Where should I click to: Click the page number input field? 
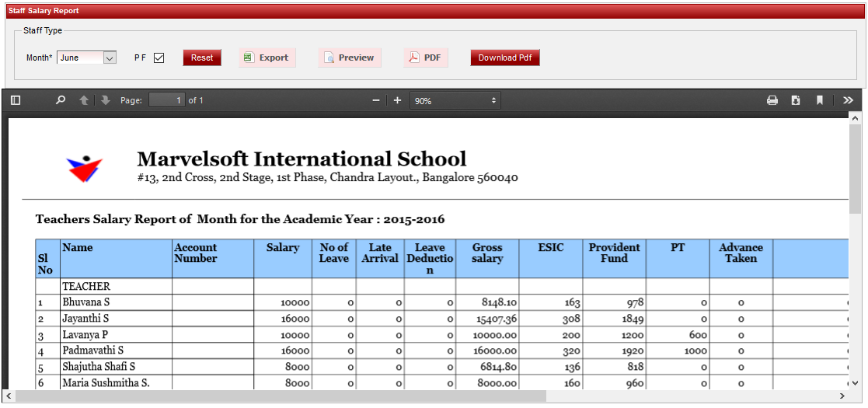coord(166,100)
